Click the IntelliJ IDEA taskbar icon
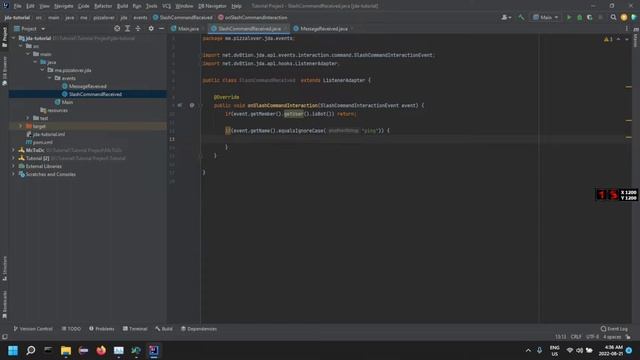Screen dimensions: 640x360 153,350
